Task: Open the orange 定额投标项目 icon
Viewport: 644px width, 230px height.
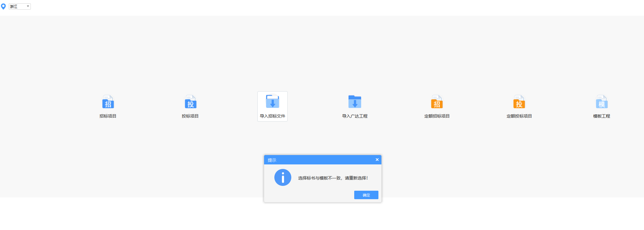Action: 519,102
